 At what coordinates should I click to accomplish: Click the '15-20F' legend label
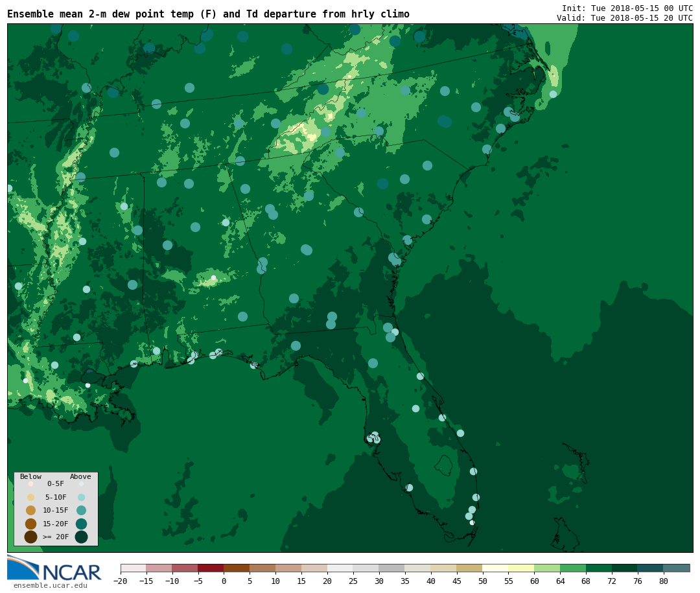point(56,524)
